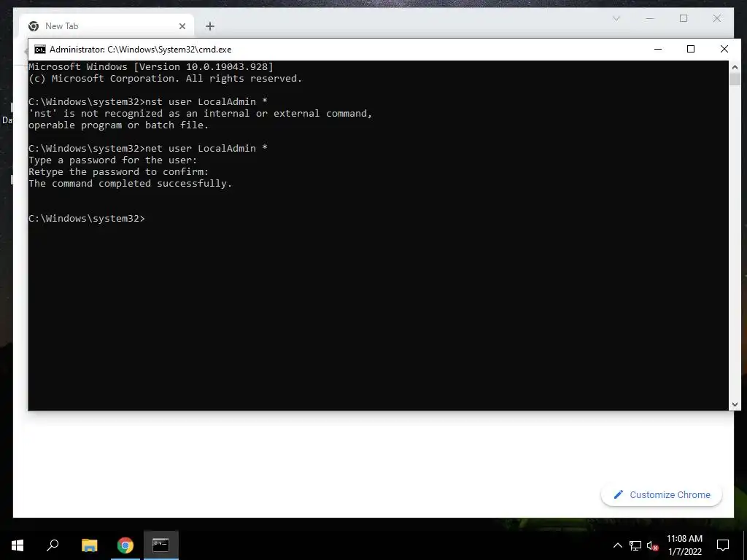Minimize the cmd.exe window
Viewport: 747px width, 560px height.
pyautogui.click(x=658, y=49)
